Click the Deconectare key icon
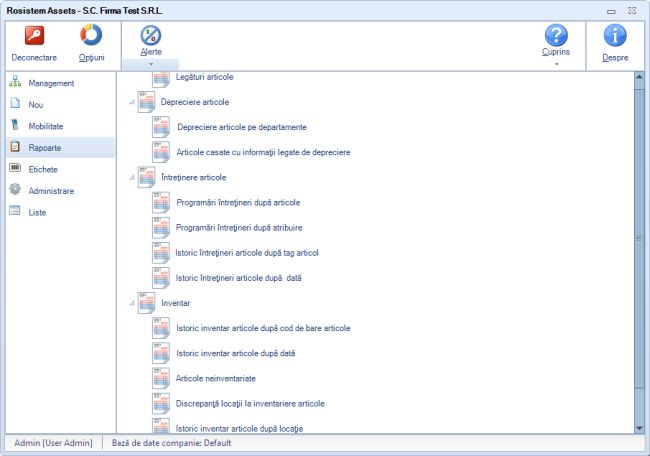The image size is (650, 456). click(34, 36)
